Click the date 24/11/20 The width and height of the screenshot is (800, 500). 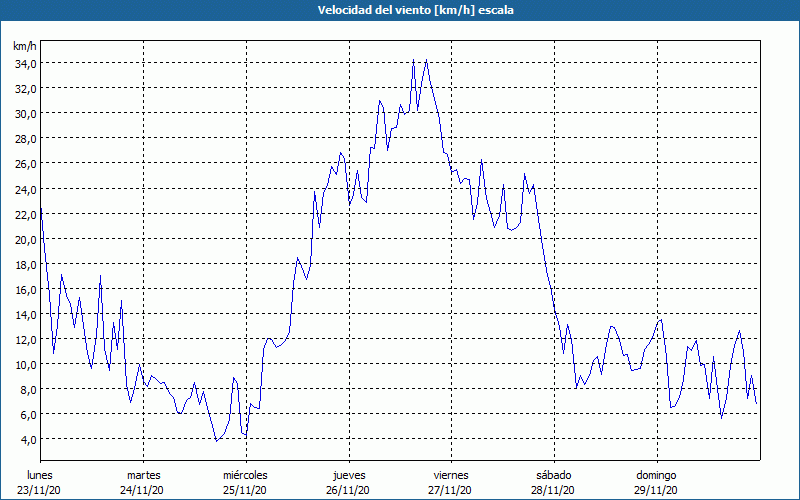[x=142, y=490]
